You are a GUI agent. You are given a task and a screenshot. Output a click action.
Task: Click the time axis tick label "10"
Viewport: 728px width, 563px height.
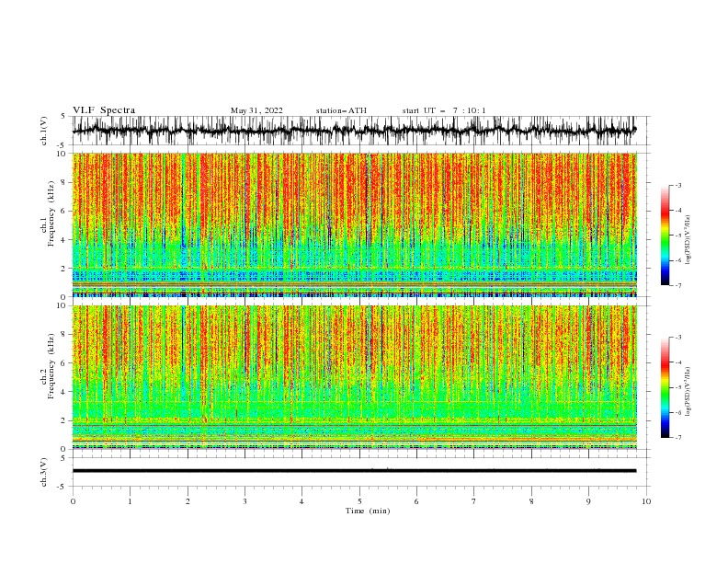pos(646,501)
